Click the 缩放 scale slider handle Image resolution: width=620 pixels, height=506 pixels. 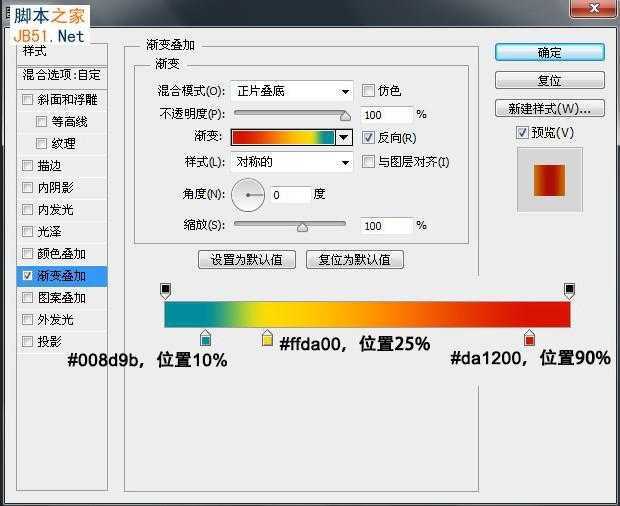[x=302, y=227]
